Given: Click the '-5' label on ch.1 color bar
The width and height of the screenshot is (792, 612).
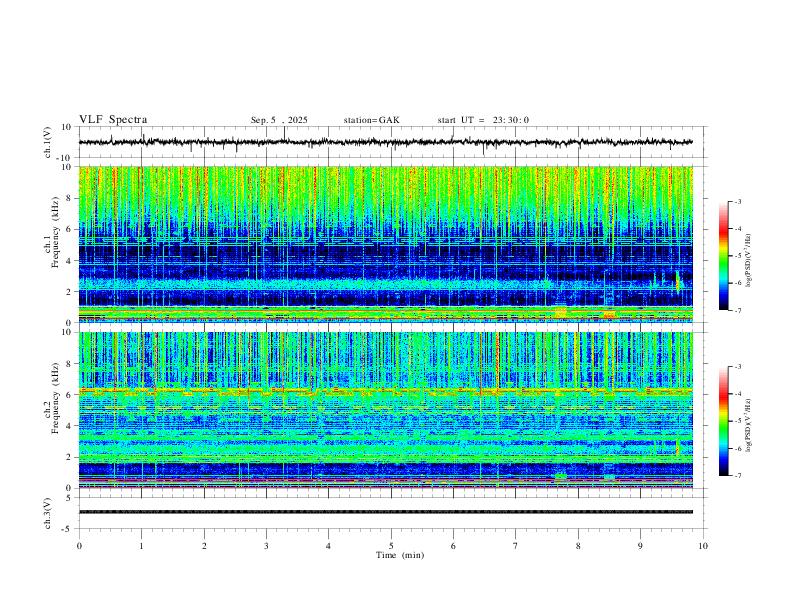Looking at the screenshot, I should [737, 256].
